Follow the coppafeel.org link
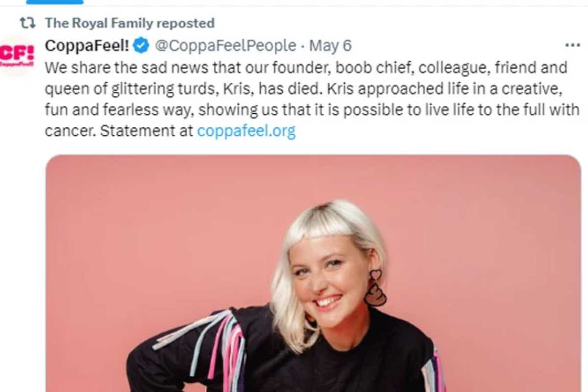 pyautogui.click(x=246, y=131)
